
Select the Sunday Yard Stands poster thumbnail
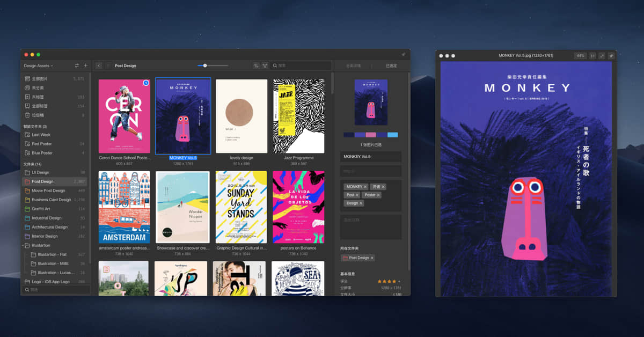[x=241, y=207]
